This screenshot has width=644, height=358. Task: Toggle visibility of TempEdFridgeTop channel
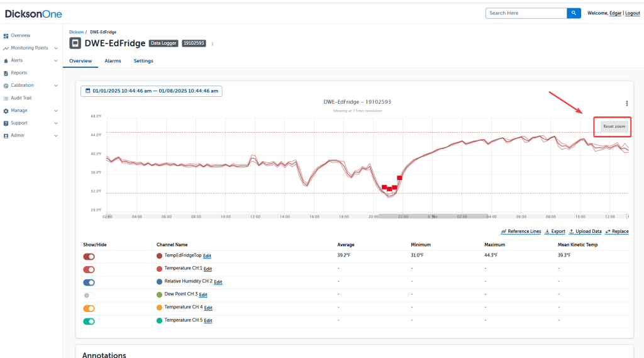(x=89, y=257)
